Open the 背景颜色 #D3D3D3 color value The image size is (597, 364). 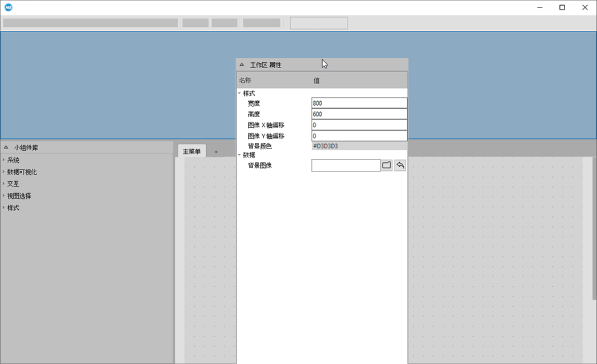point(359,146)
